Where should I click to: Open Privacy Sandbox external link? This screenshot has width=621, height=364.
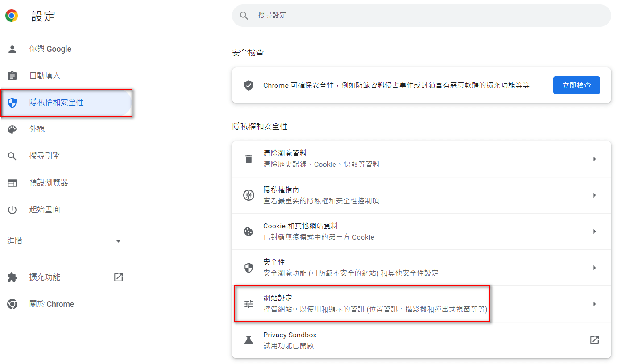(594, 340)
